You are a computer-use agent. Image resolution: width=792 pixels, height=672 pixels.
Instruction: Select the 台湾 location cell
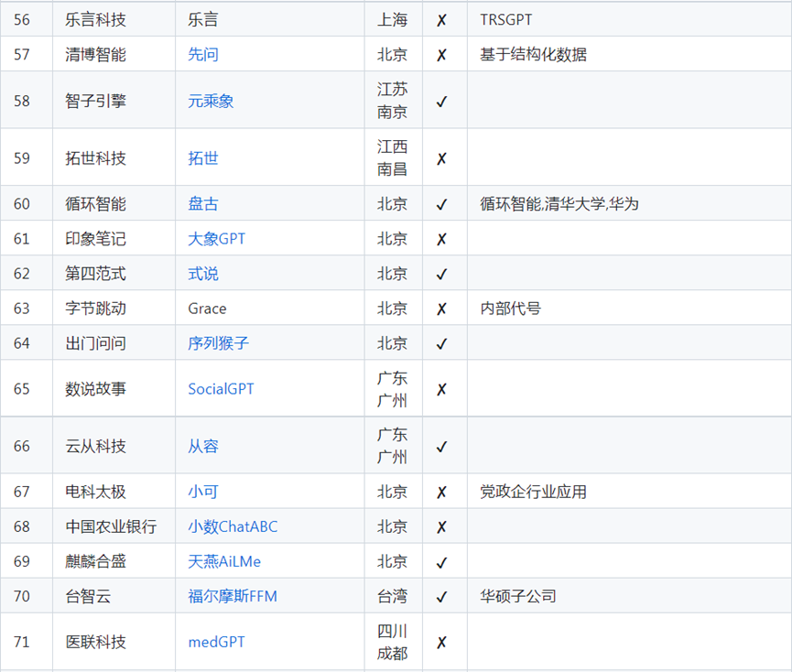pyautogui.click(x=393, y=596)
